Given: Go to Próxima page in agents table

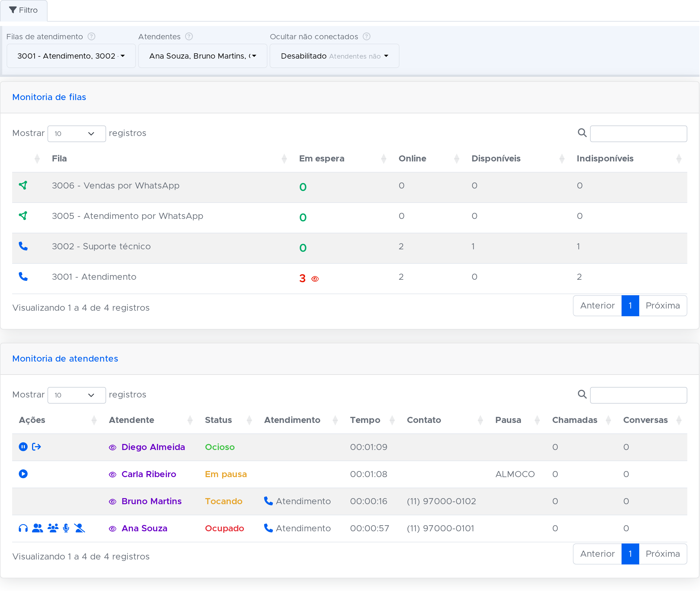Looking at the screenshot, I should pyautogui.click(x=662, y=554).
